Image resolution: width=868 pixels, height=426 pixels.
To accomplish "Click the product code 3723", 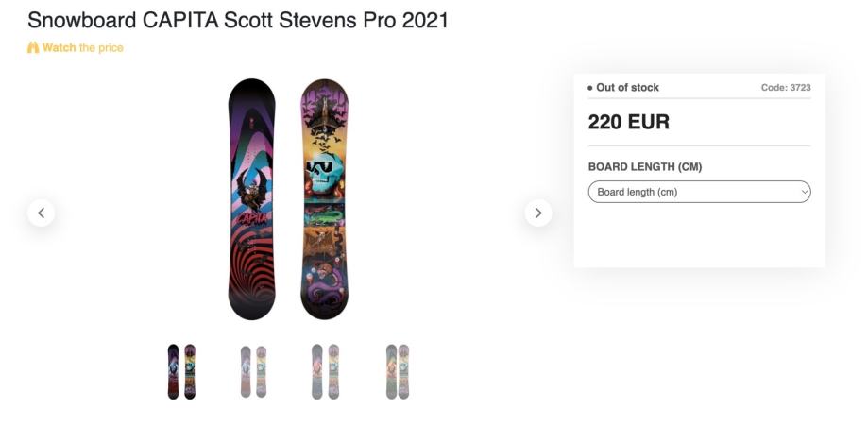I will pyautogui.click(x=786, y=88).
